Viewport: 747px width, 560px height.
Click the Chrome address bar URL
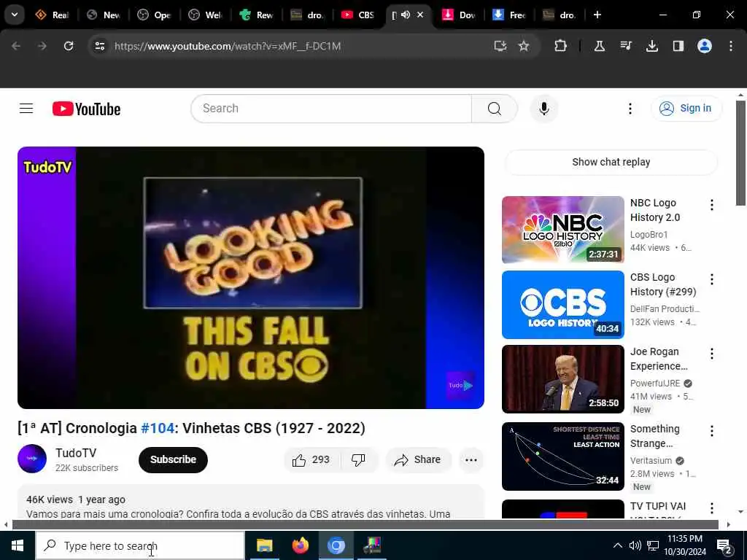coord(228,46)
